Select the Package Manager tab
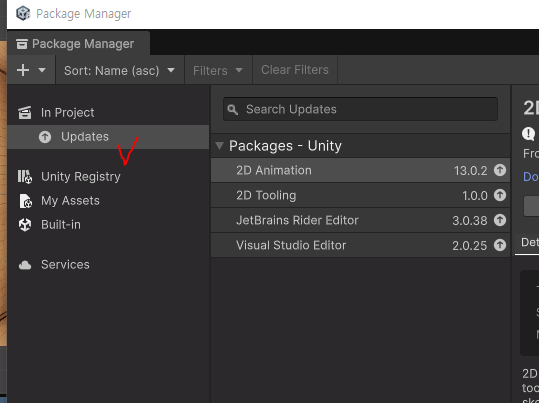Screen dimensions: 539x403 tap(78, 44)
